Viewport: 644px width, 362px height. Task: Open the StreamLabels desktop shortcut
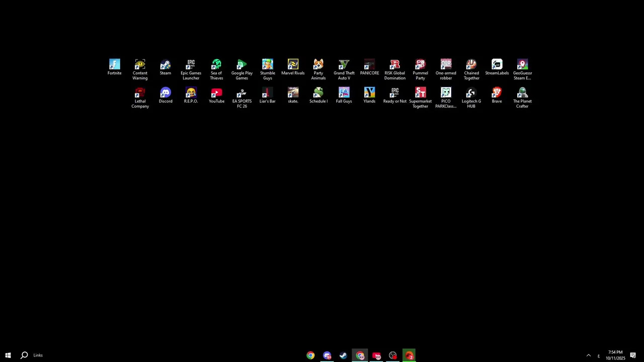click(x=497, y=67)
